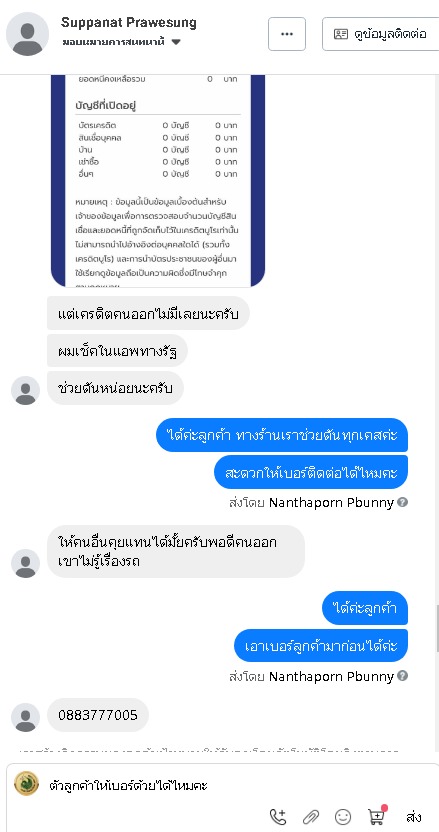Click the conversation vertical scrollbar thumb
This screenshot has width=439, height=832.
point(437,628)
